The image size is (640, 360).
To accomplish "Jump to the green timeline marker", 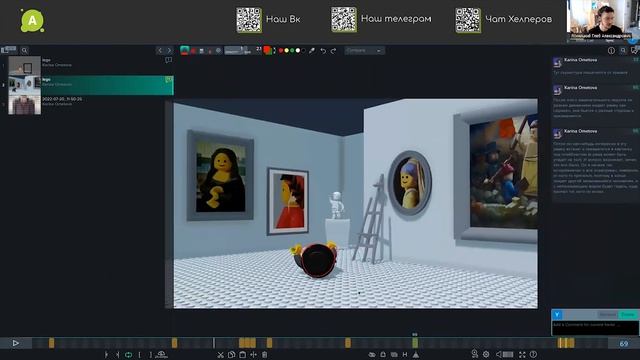I will (x=415, y=342).
